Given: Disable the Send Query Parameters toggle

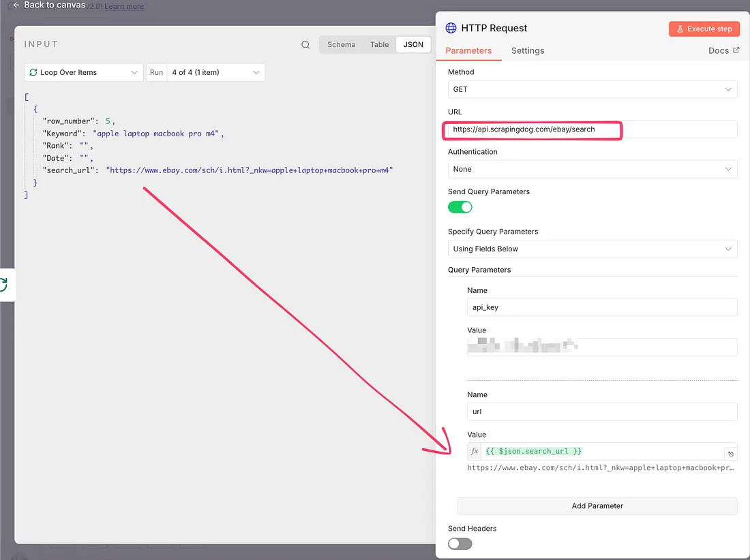Looking at the screenshot, I should pyautogui.click(x=460, y=207).
